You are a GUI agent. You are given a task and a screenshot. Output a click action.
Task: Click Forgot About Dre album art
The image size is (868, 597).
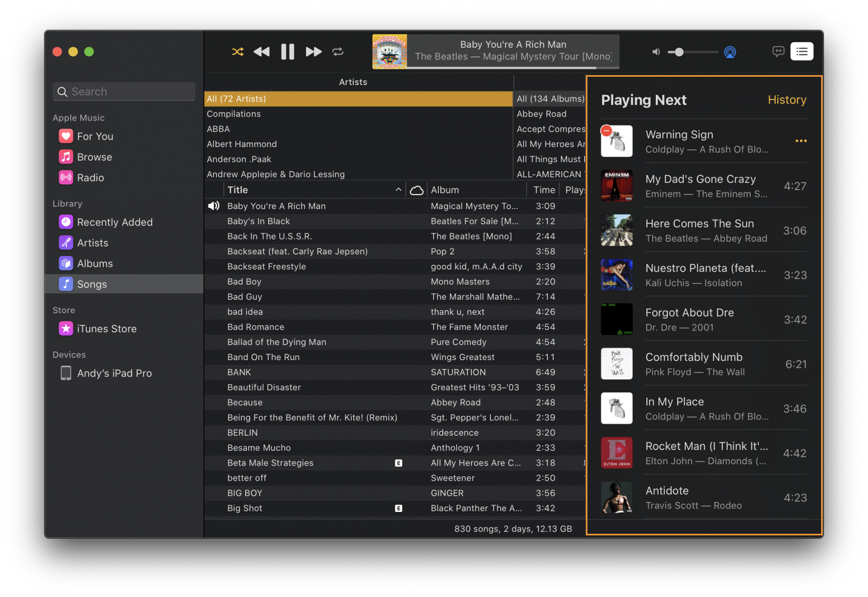point(617,319)
